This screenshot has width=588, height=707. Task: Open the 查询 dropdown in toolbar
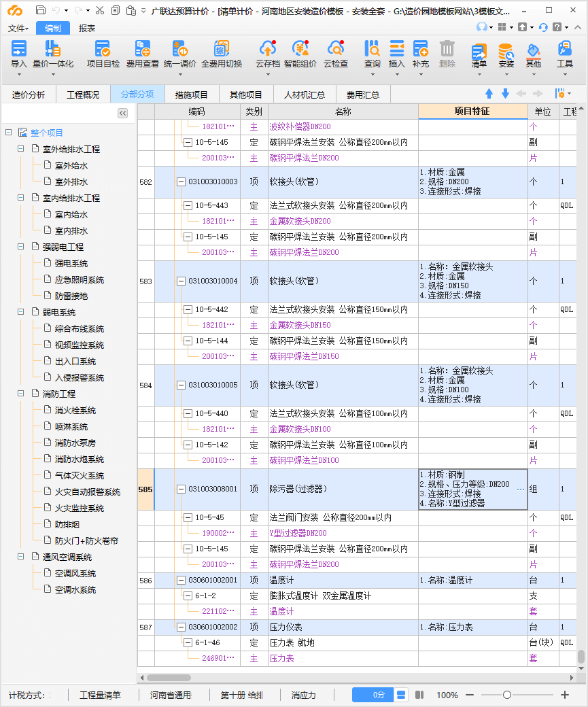(372, 54)
